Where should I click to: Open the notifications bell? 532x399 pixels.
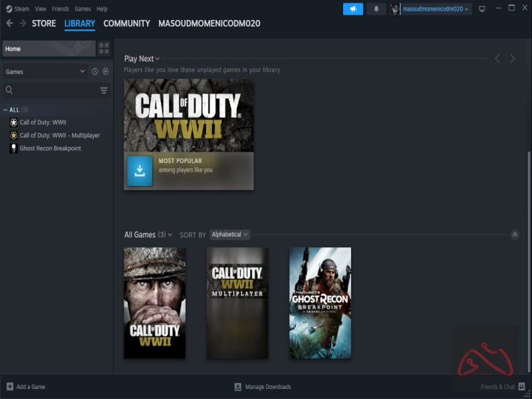click(376, 9)
